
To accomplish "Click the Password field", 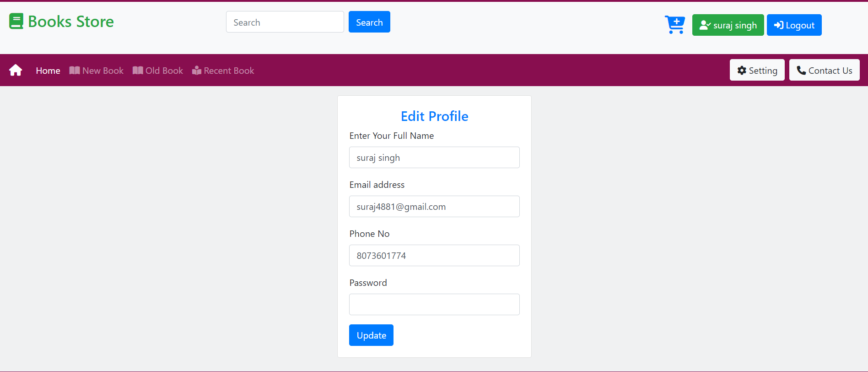I will 434,304.
